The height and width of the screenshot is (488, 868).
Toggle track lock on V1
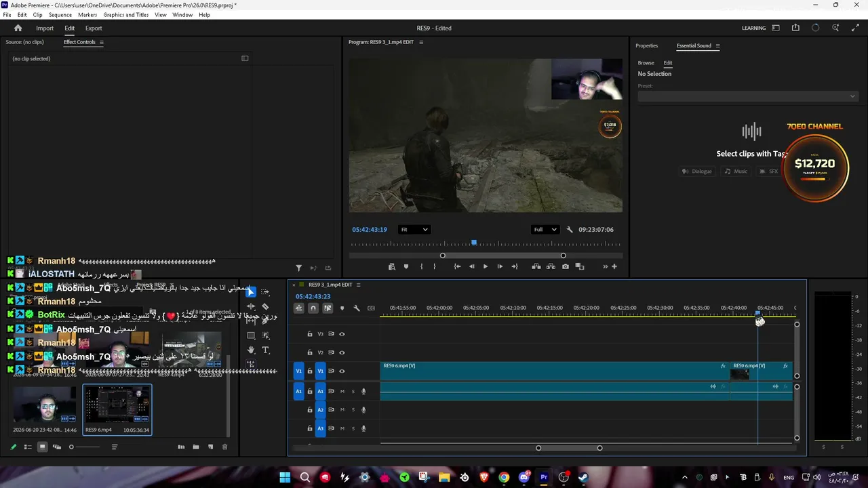pyautogui.click(x=310, y=371)
